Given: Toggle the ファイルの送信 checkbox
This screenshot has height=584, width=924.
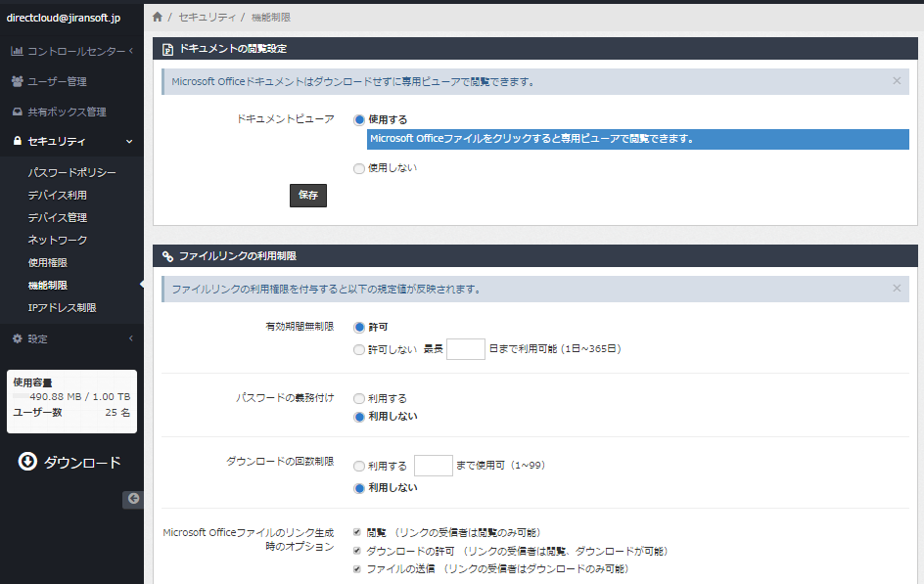Looking at the screenshot, I should coord(356,568).
